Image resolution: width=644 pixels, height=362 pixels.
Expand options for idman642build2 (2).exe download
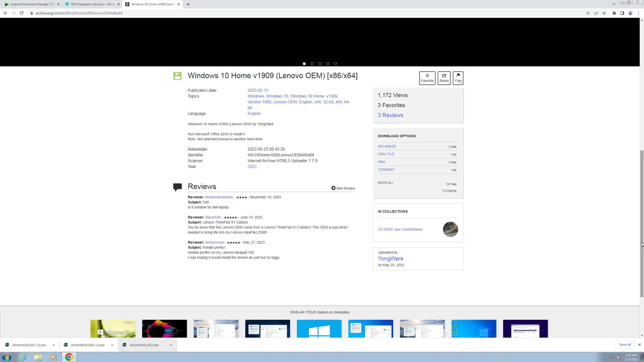(54, 345)
